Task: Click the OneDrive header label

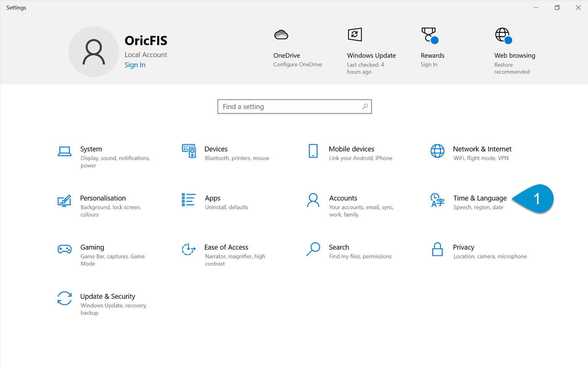Action: (x=287, y=55)
